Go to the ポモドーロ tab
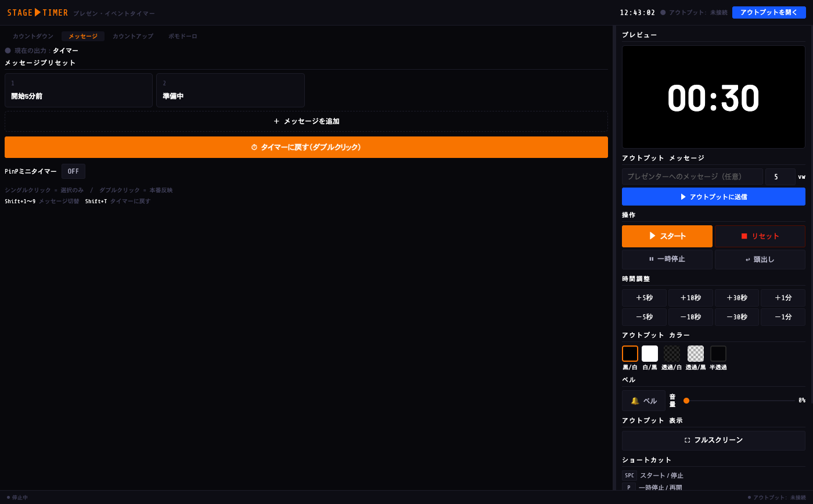The image size is (813, 504). click(183, 36)
